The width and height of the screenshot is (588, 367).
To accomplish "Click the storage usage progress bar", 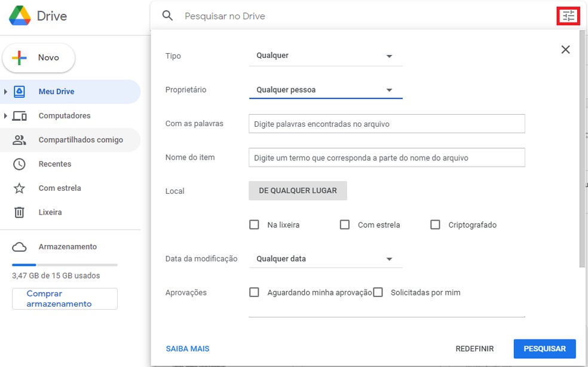I will (65, 265).
